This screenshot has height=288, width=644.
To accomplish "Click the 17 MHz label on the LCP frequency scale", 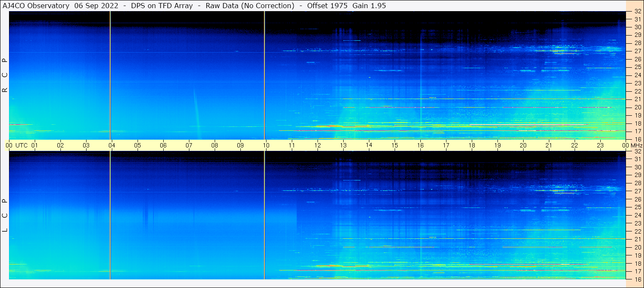I will [638, 271].
